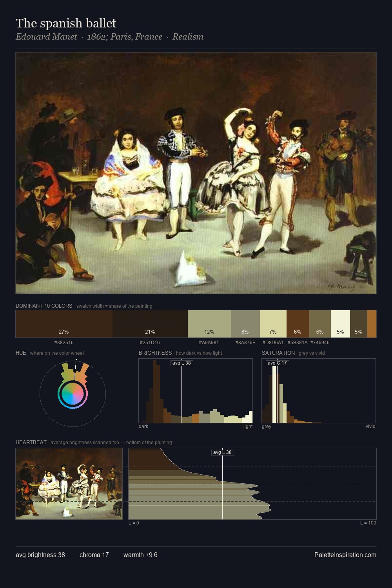Click the title 'The spanish ballet'
This screenshot has height=588, width=392.
pyautogui.click(x=66, y=23)
